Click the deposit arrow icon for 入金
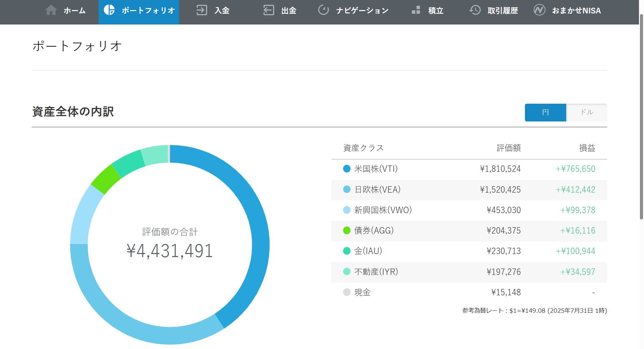 click(x=202, y=10)
